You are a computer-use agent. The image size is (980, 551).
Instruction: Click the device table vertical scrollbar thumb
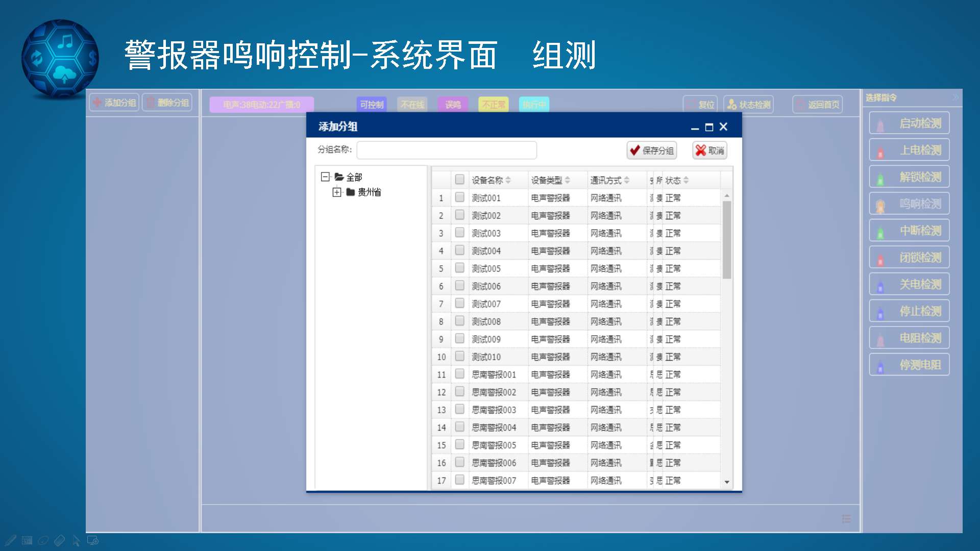tap(727, 240)
